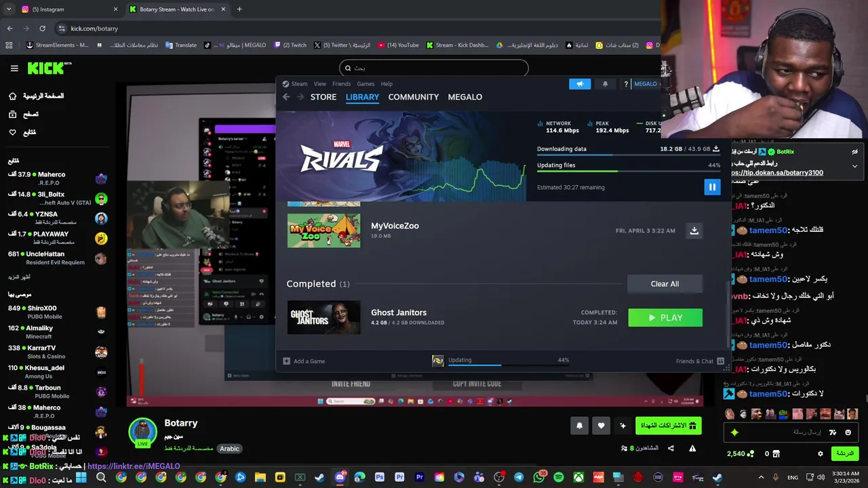This screenshot has height=488, width=868.
Task: Open Windows taskbar search
Action: (x=101, y=478)
